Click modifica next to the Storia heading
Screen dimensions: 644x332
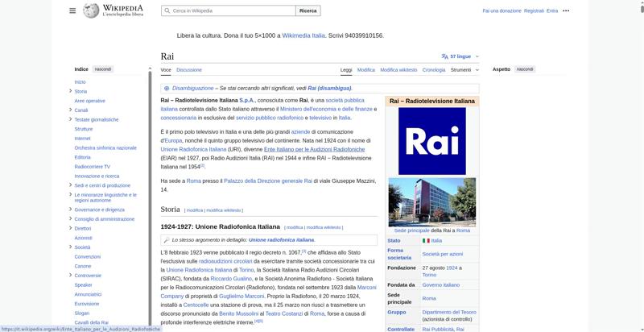click(195, 210)
